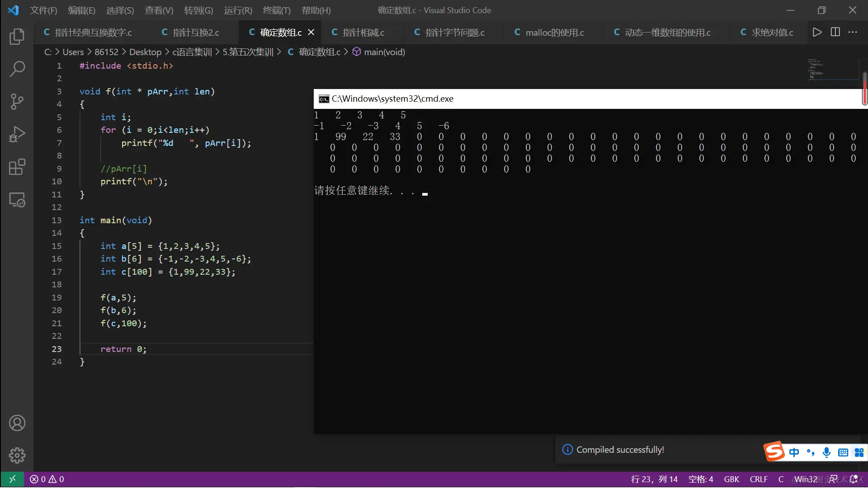Viewport: 868px width, 488px height.
Task: Open the Search view icon
Action: point(17,69)
